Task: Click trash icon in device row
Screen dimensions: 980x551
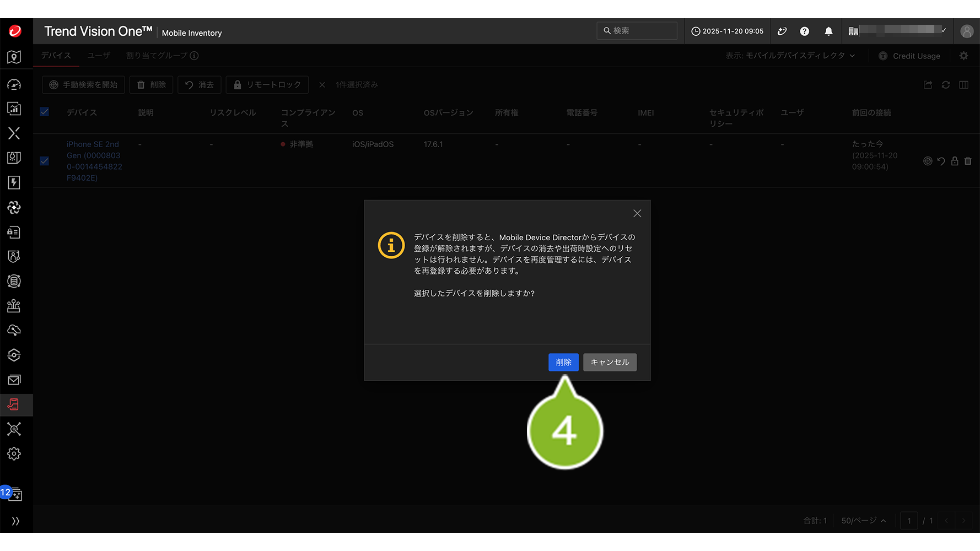Action: (968, 161)
